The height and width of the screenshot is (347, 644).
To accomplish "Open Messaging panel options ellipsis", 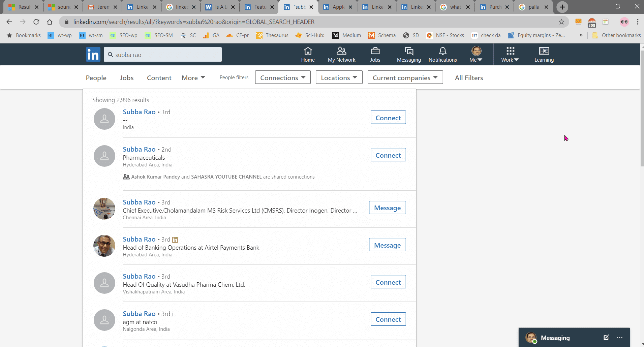I will click(x=620, y=337).
